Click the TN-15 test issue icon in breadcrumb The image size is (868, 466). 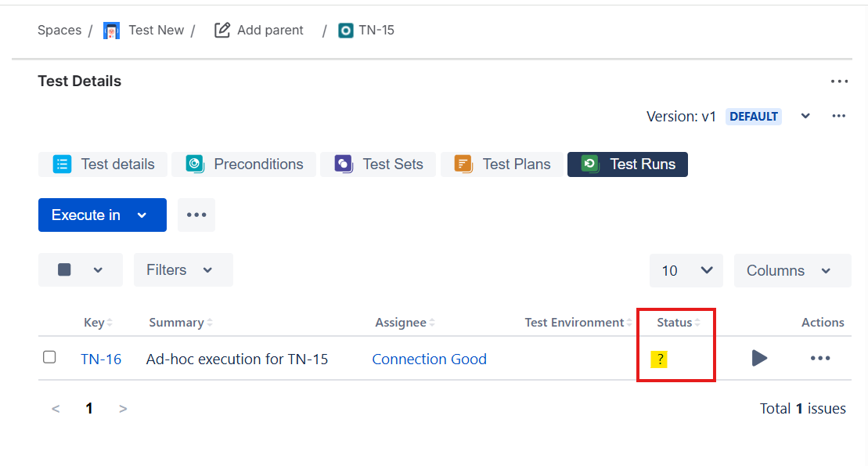coord(346,31)
